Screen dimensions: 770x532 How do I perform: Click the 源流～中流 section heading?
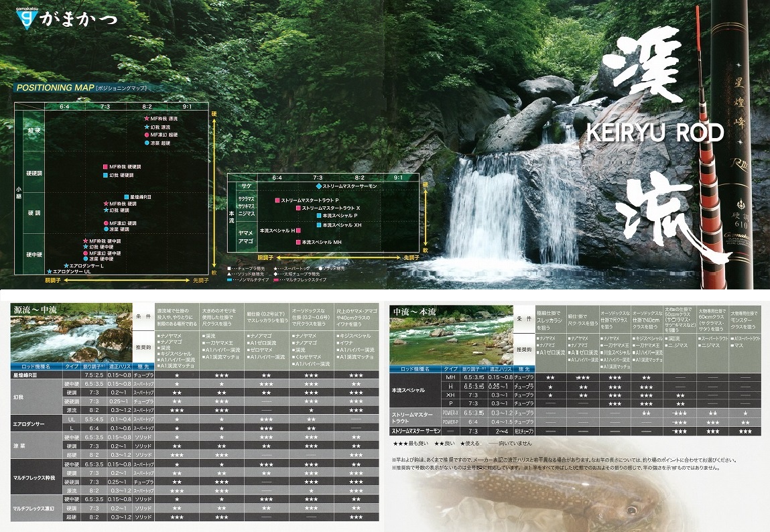[35, 310]
